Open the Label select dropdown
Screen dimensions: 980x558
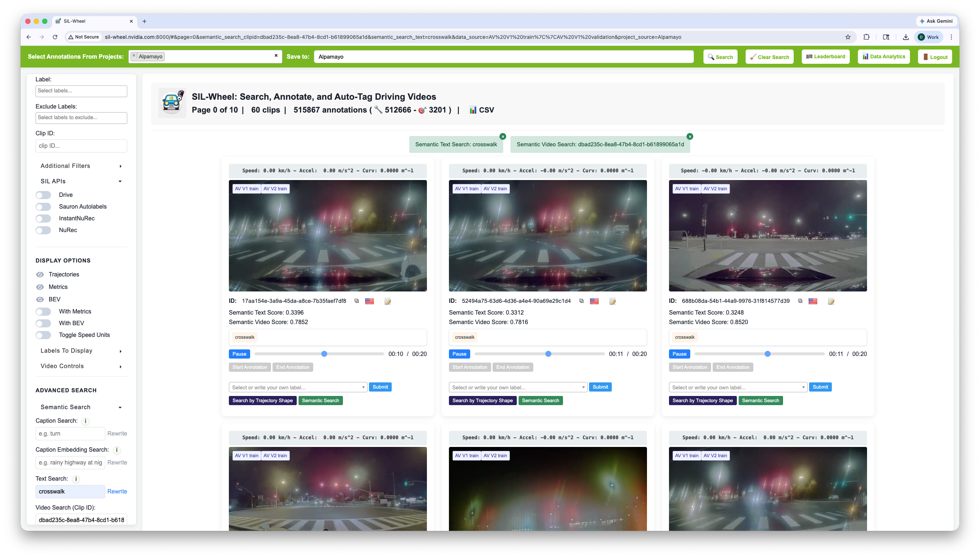click(x=81, y=91)
